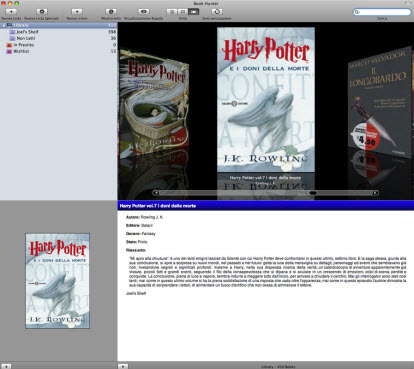The image size is (414, 369).
Task: Switch Vista to list view
Action: pos(172,12)
